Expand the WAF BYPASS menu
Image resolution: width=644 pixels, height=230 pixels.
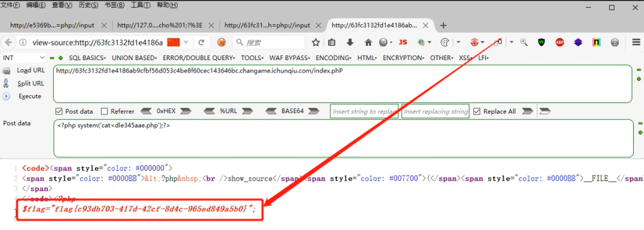click(290, 58)
